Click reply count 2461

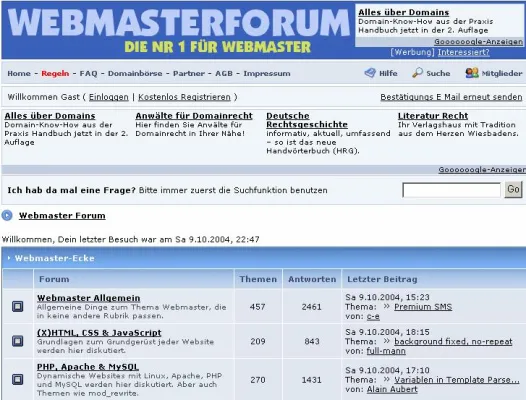click(311, 307)
